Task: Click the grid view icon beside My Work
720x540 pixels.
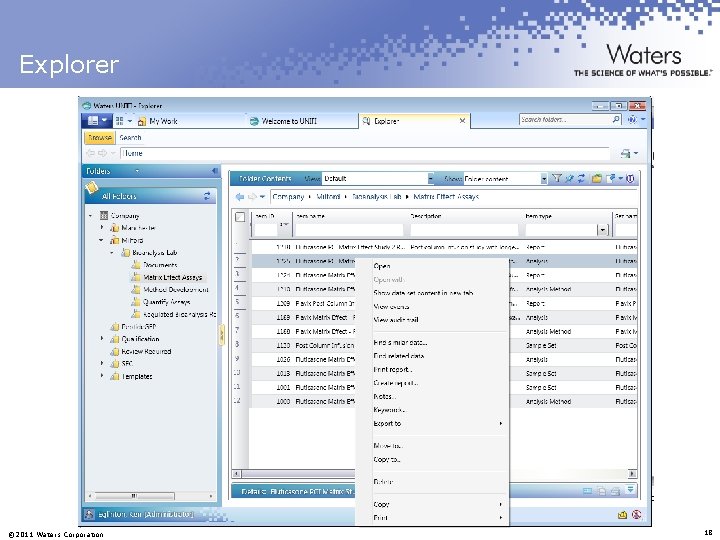Action: click(x=120, y=121)
